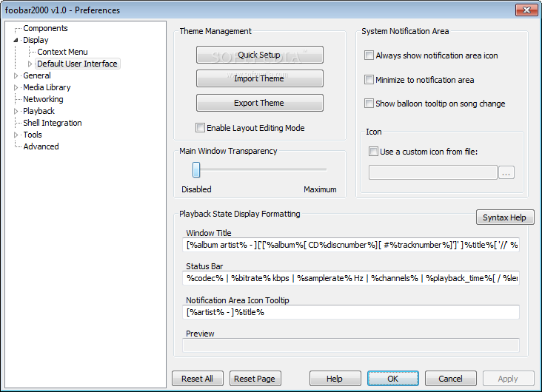Click the Window Title format field
The height and width of the screenshot is (392, 542).
(x=350, y=245)
